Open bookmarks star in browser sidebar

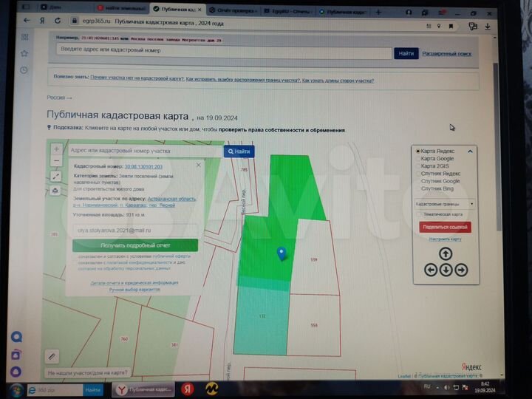(24, 53)
